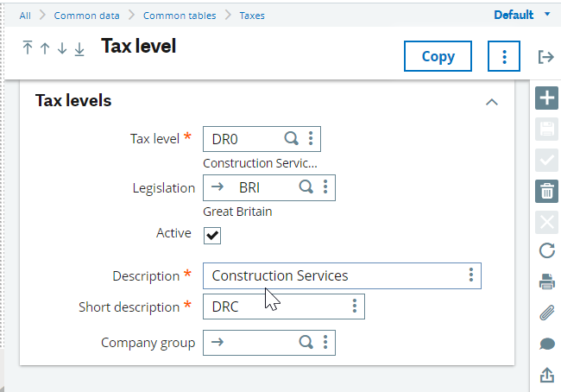This screenshot has width=561, height=392.
Task: Click the Save diskette icon
Action: coord(546,129)
